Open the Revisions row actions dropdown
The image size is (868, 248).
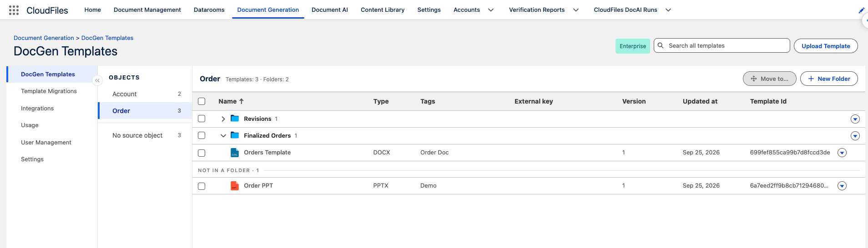(855, 119)
